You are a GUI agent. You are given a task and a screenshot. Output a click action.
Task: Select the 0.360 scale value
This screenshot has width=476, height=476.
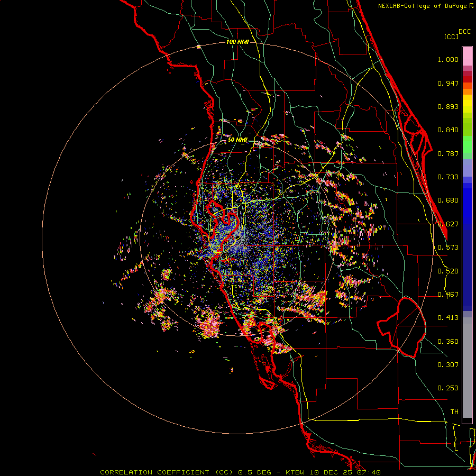pyautogui.click(x=448, y=342)
